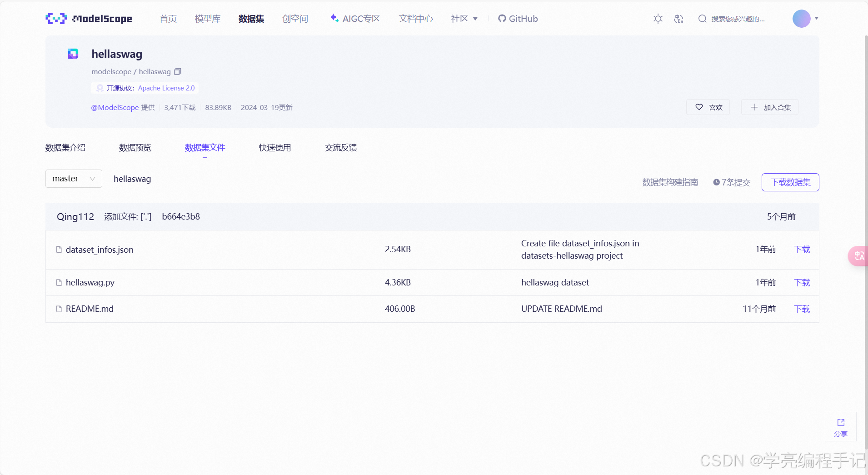Switch to the 快速使用 tab
The height and width of the screenshot is (475, 868).
(x=274, y=147)
